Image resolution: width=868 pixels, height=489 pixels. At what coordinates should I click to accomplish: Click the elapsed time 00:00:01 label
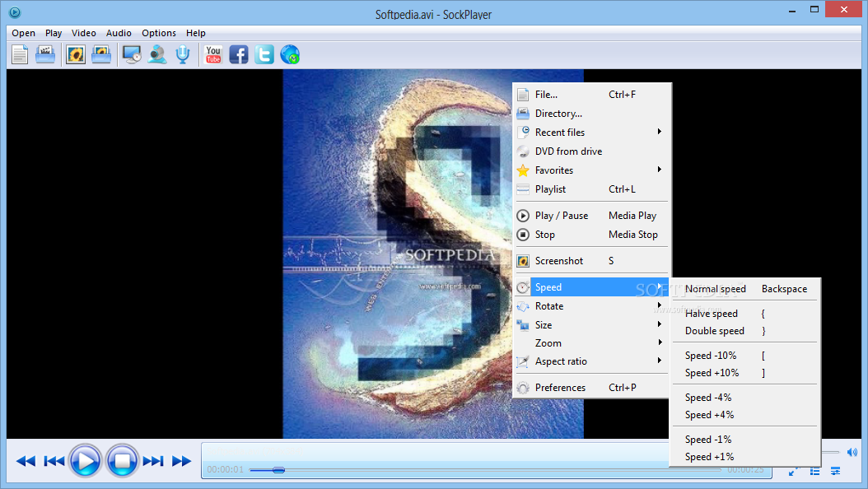[226, 469]
